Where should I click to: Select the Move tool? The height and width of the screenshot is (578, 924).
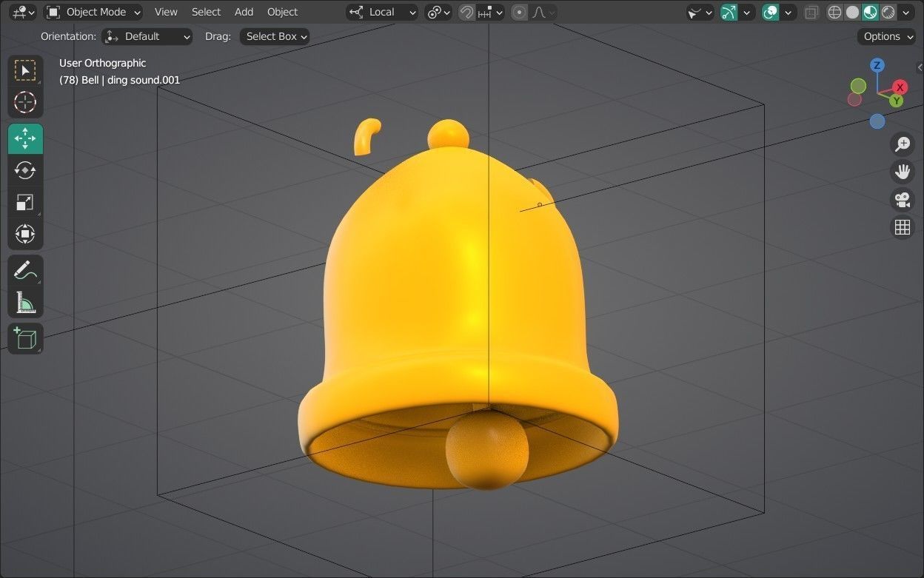pyautogui.click(x=25, y=138)
